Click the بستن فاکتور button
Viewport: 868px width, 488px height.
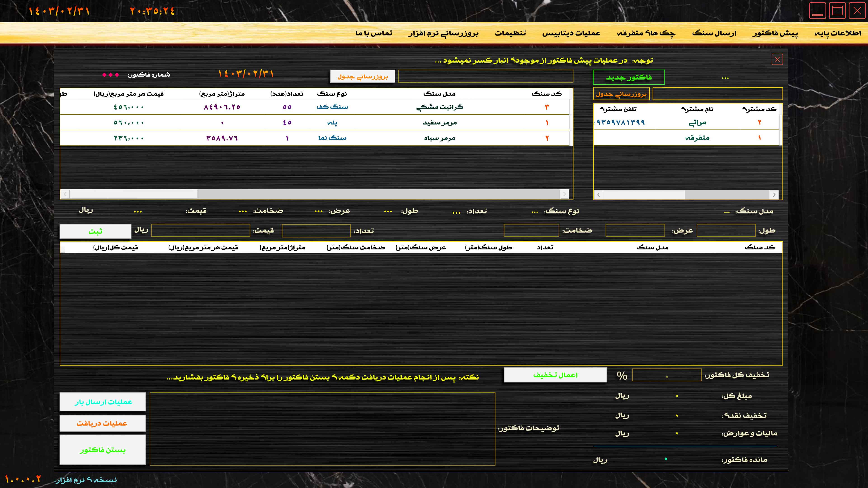click(x=102, y=450)
